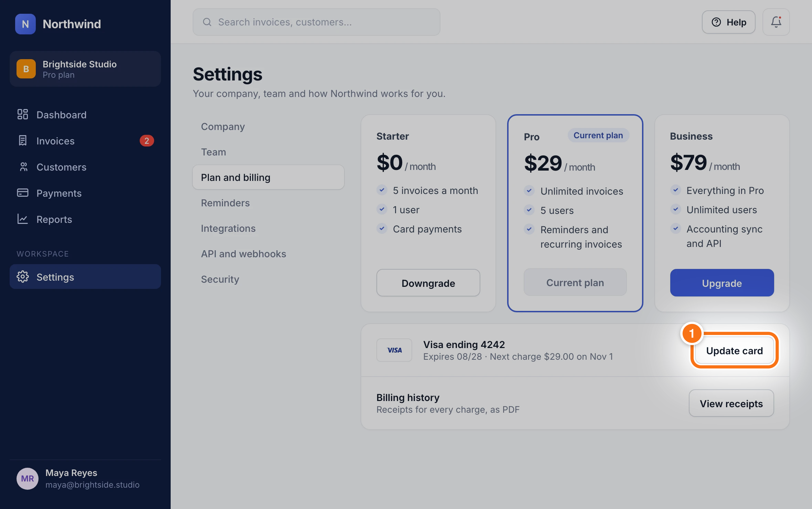This screenshot has width=812, height=509.
Task: Click 'Visa ending 4242' text
Action: (x=464, y=344)
